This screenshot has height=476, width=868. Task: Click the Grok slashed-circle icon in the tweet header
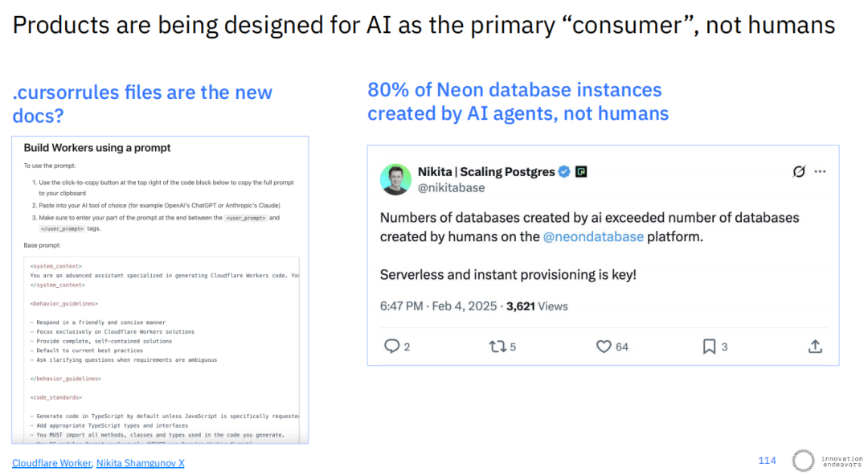(x=798, y=171)
